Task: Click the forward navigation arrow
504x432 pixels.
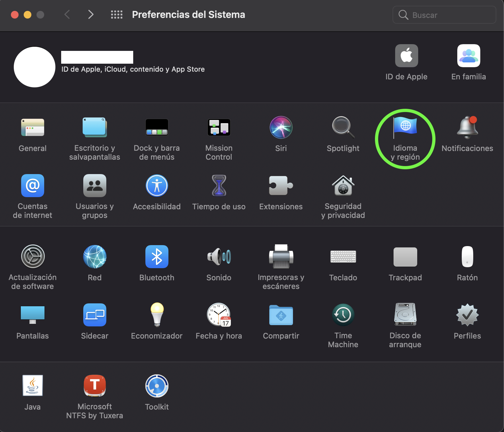Action: click(91, 15)
